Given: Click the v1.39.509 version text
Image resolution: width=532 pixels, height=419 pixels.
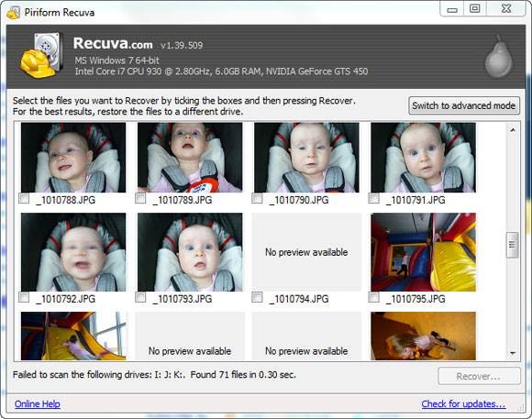Looking at the screenshot, I should pyautogui.click(x=182, y=45).
